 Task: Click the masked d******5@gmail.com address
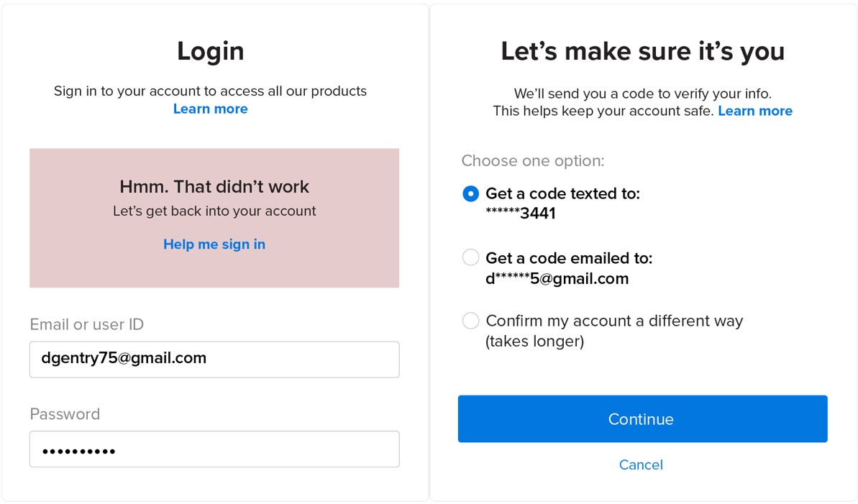point(557,278)
